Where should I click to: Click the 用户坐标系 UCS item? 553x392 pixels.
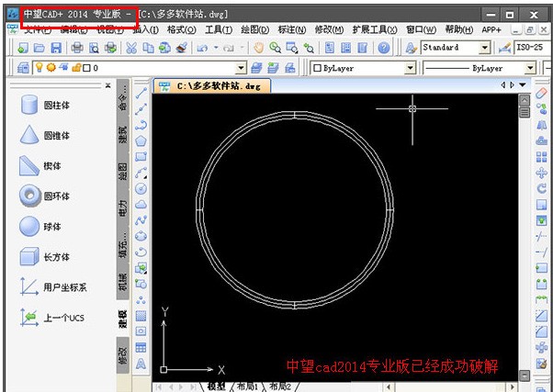tap(53, 287)
